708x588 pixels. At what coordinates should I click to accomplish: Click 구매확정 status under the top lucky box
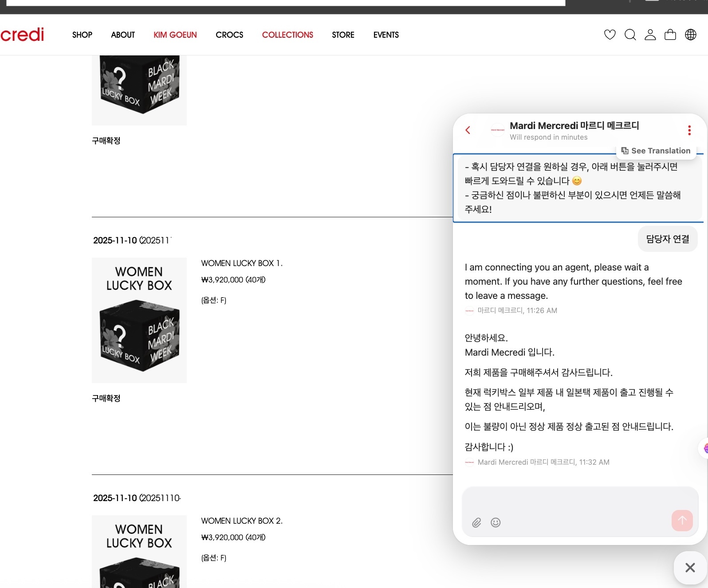(x=106, y=141)
